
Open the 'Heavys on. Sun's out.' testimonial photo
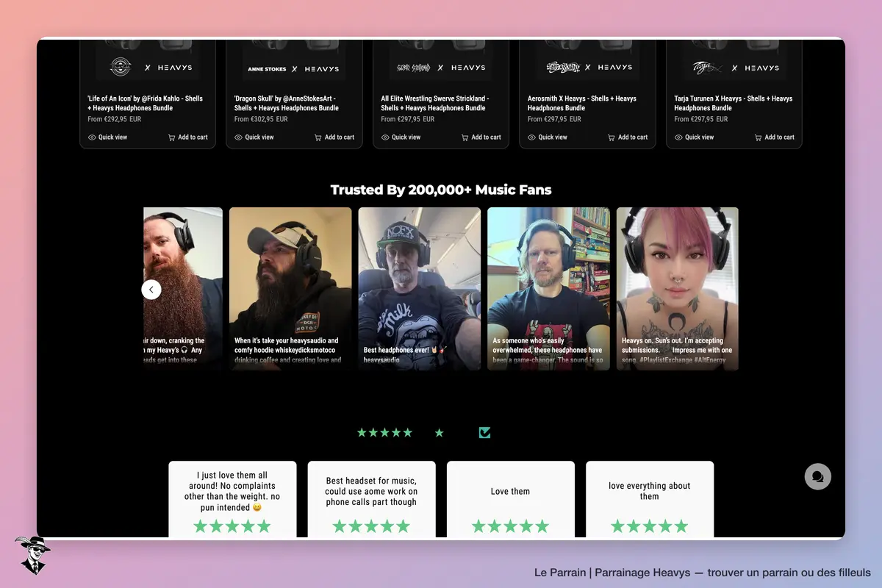tap(678, 288)
